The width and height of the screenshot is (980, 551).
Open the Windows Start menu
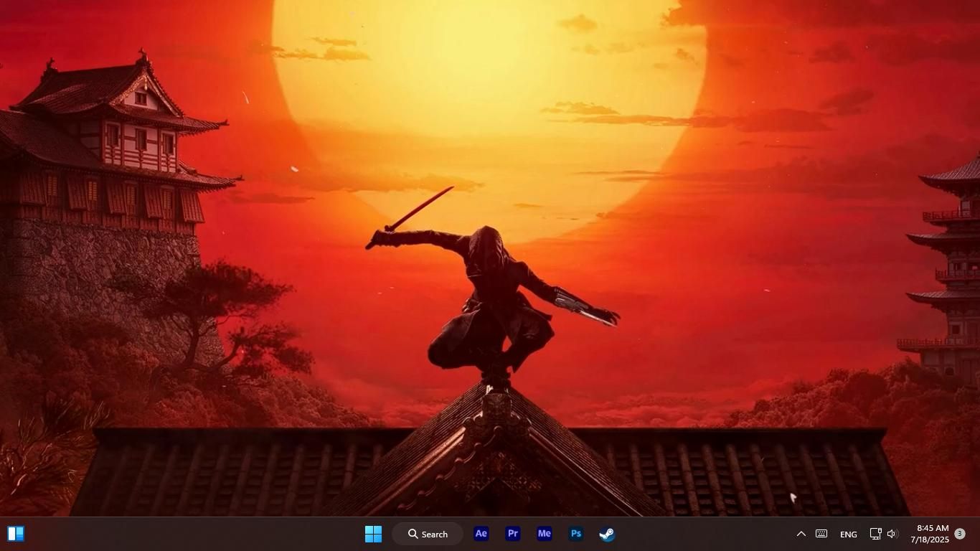373,534
